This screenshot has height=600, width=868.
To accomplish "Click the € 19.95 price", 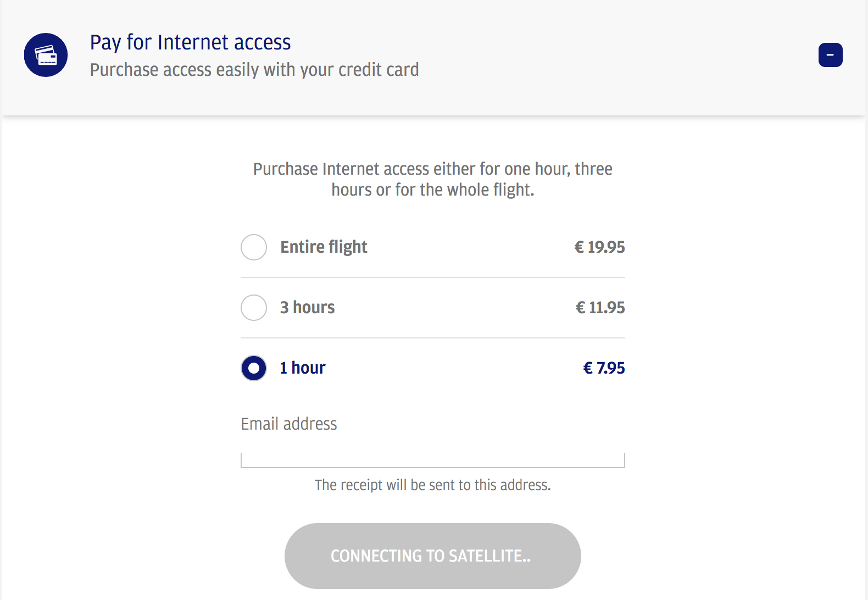I will click(x=599, y=247).
